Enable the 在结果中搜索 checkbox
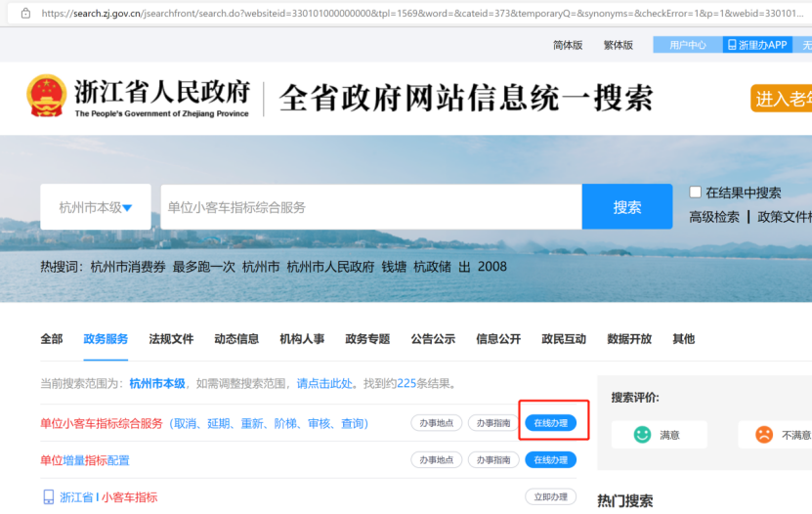The width and height of the screenshot is (812, 514). coord(696,193)
